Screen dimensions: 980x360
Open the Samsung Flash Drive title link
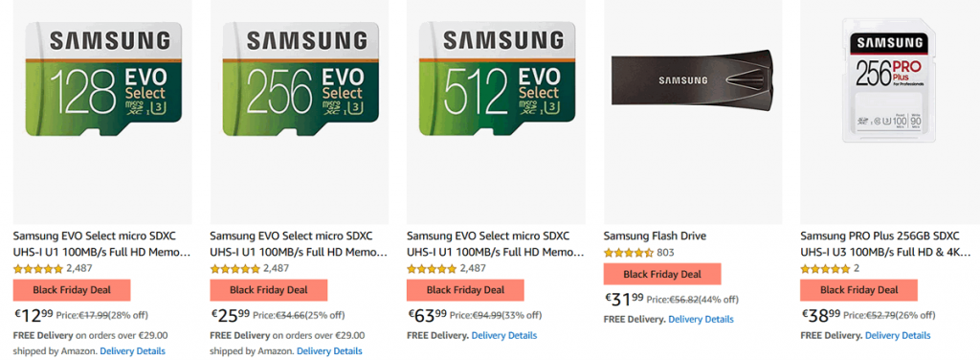point(655,236)
